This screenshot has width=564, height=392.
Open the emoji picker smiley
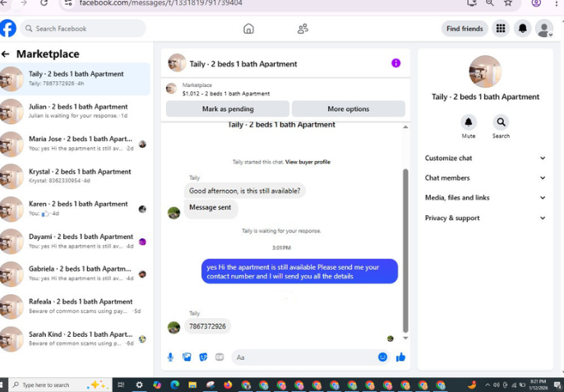pyautogui.click(x=383, y=357)
